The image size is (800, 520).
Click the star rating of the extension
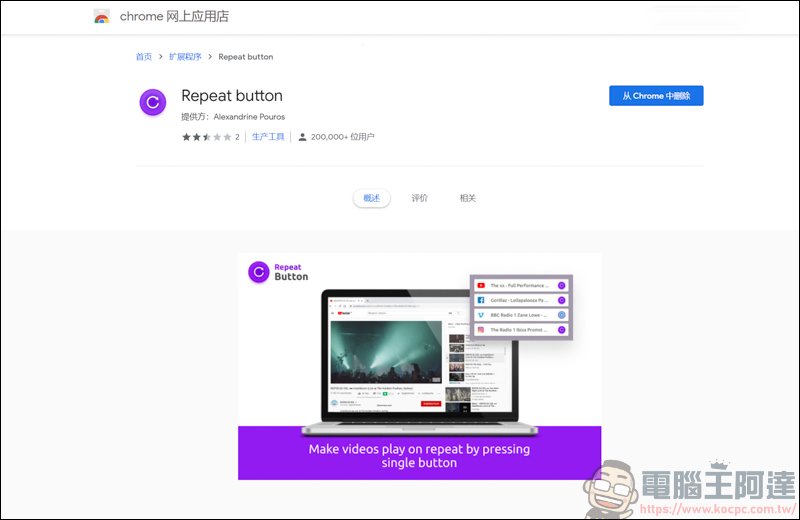[x=206, y=137]
